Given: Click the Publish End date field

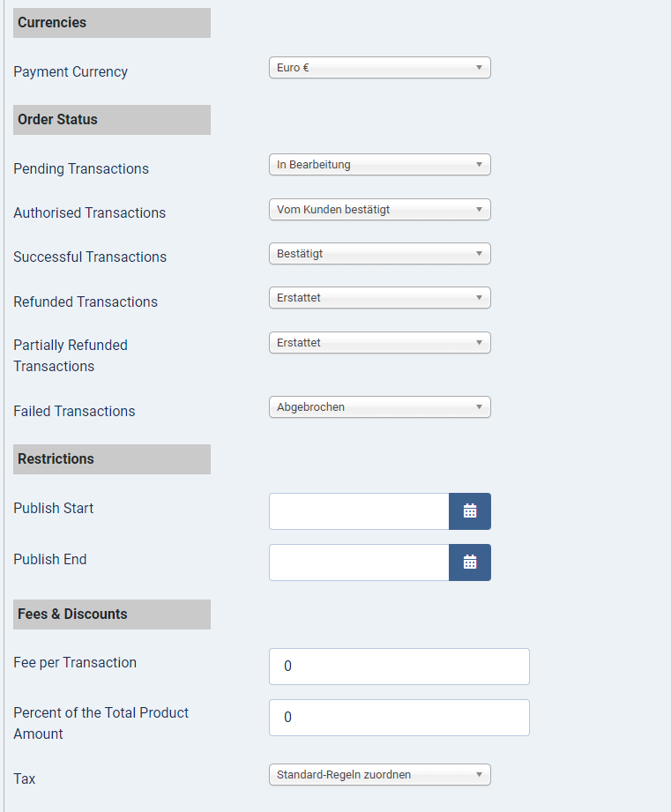Looking at the screenshot, I should coord(359,562).
